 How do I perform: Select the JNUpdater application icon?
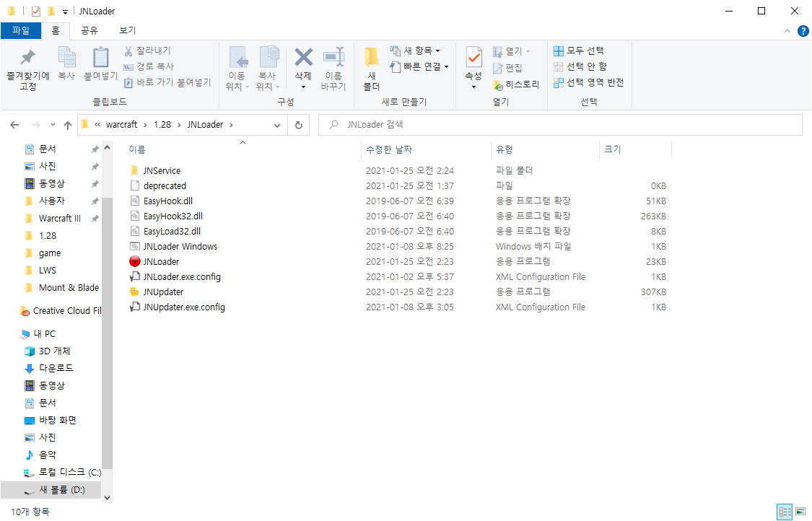pos(135,292)
